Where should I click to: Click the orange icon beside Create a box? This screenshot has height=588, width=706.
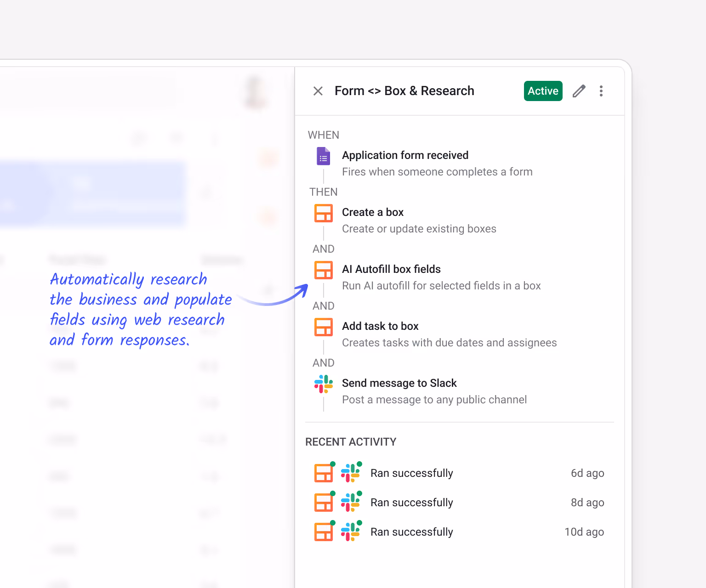324,213
